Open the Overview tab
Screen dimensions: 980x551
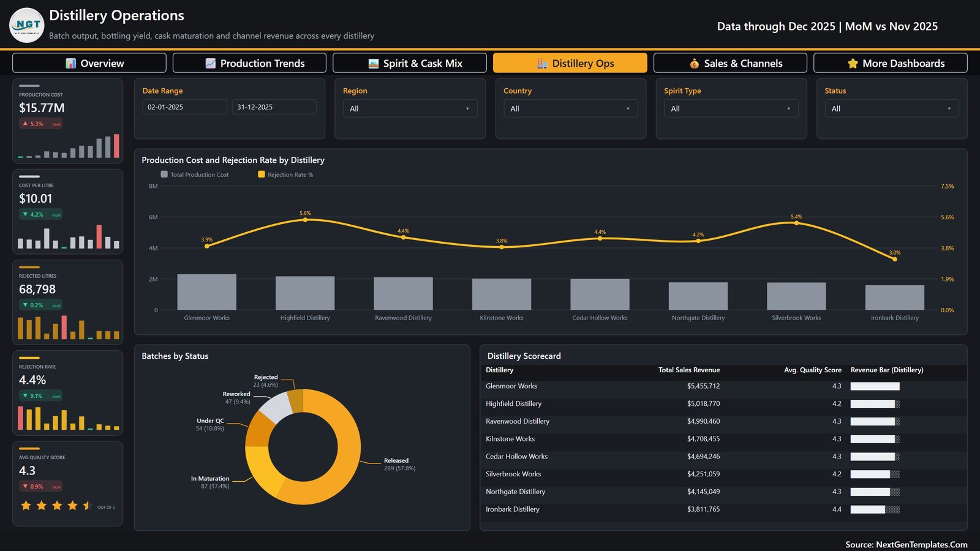click(89, 63)
